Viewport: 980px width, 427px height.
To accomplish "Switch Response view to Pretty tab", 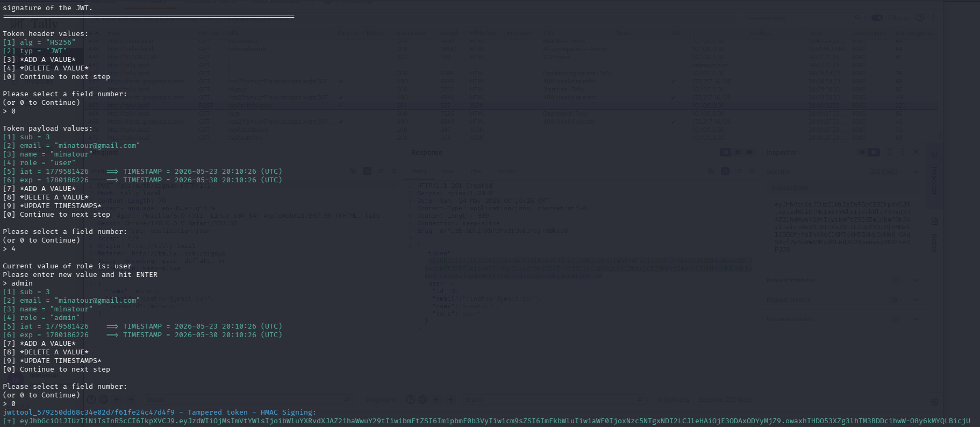I will (419, 171).
